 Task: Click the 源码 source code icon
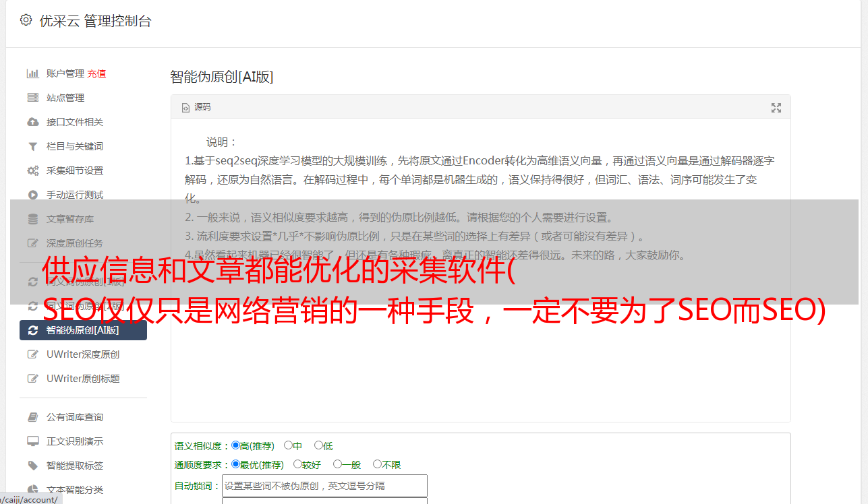[x=185, y=107]
